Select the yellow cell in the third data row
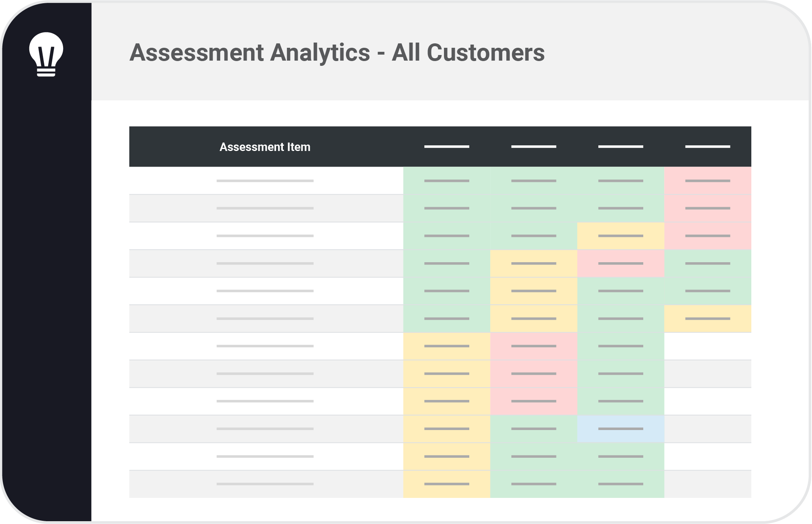 point(621,236)
